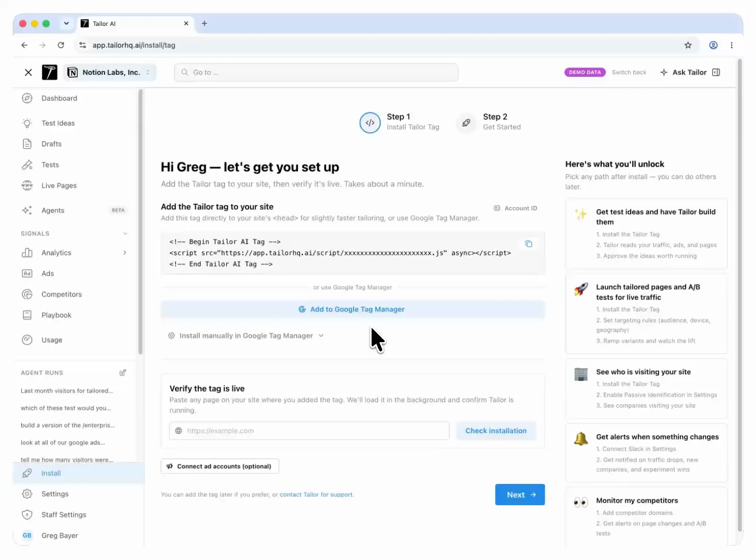Expand Install manually in Google Tag Manager
The image size is (756, 559).
[246, 335]
